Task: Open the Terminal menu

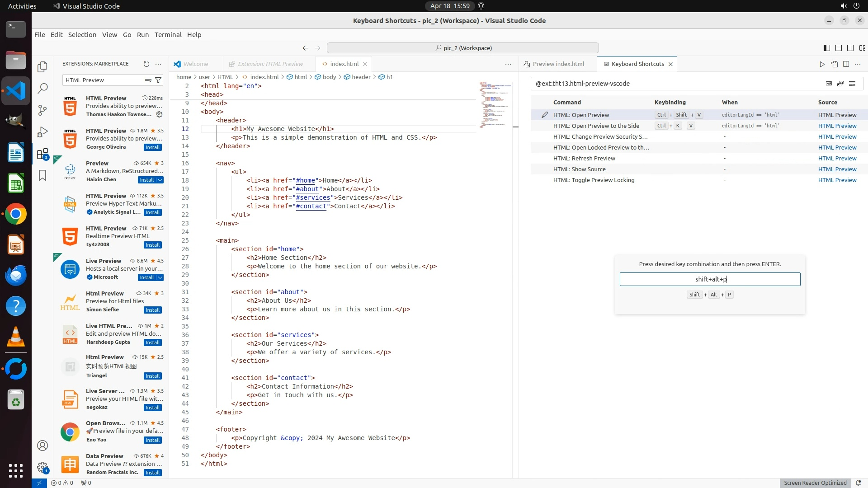Action: pos(168,35)
